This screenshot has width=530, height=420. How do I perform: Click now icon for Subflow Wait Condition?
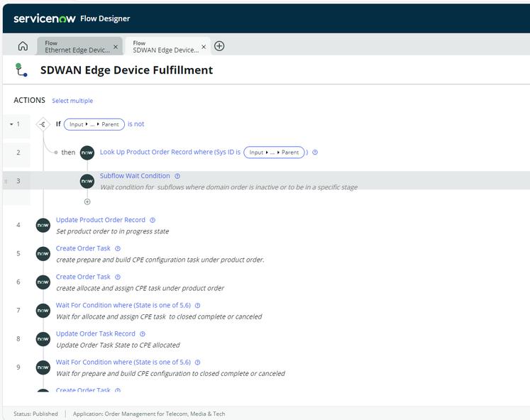[87, 181]
